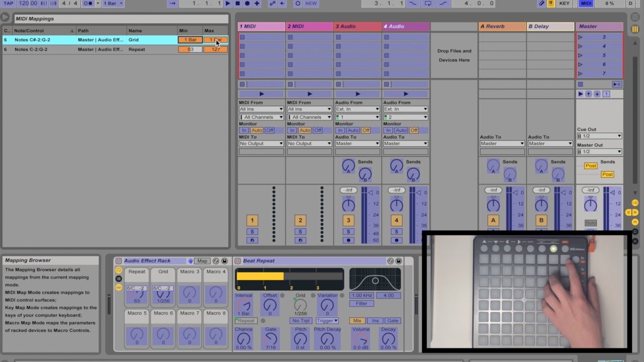
Task: Open the Beat Repeat Trigger mode dropdown
Action: [x=327, y=321]
